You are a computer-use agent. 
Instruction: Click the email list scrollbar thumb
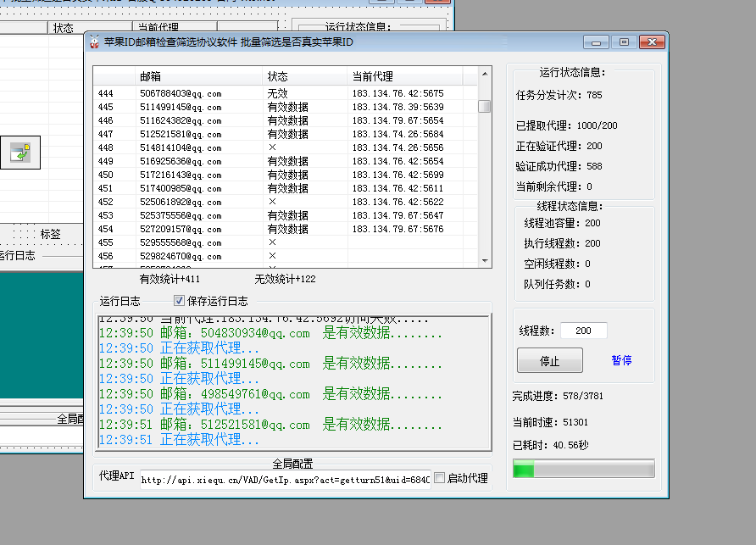click(484, 106)
